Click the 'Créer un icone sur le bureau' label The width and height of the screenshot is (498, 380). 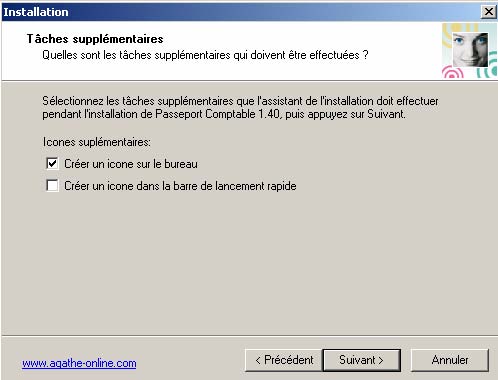coord(131,164)
